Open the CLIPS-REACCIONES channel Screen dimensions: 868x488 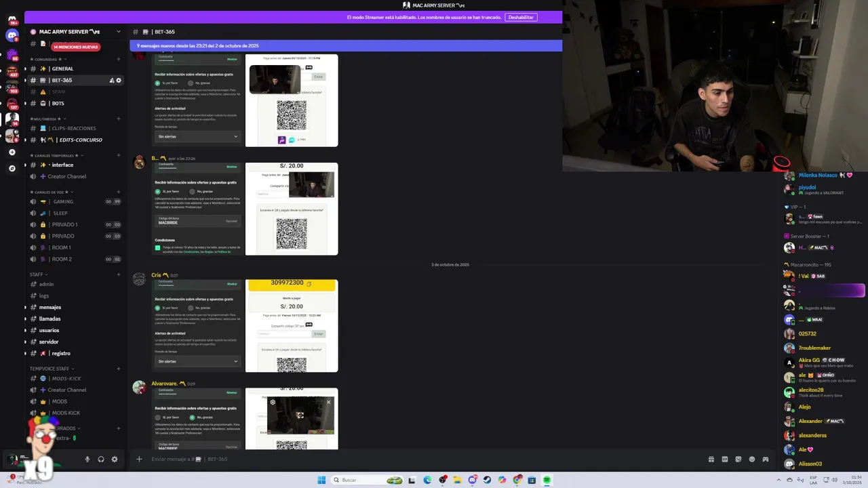point(75,128)
